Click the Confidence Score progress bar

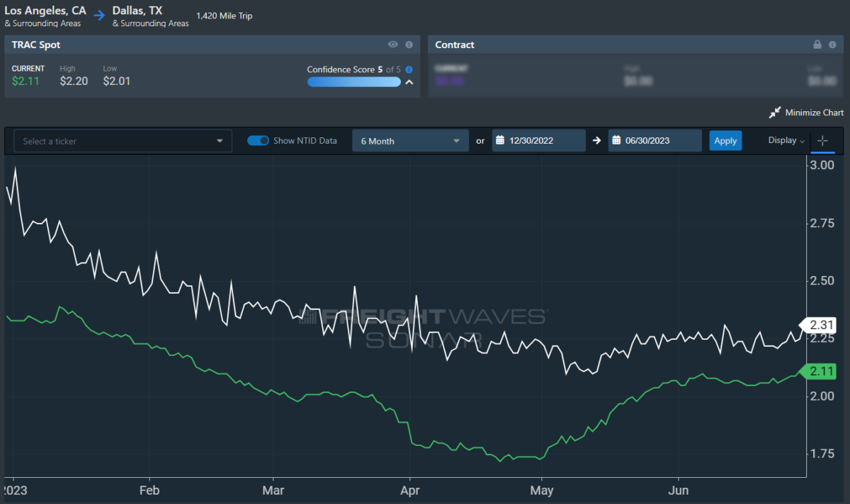354,82
